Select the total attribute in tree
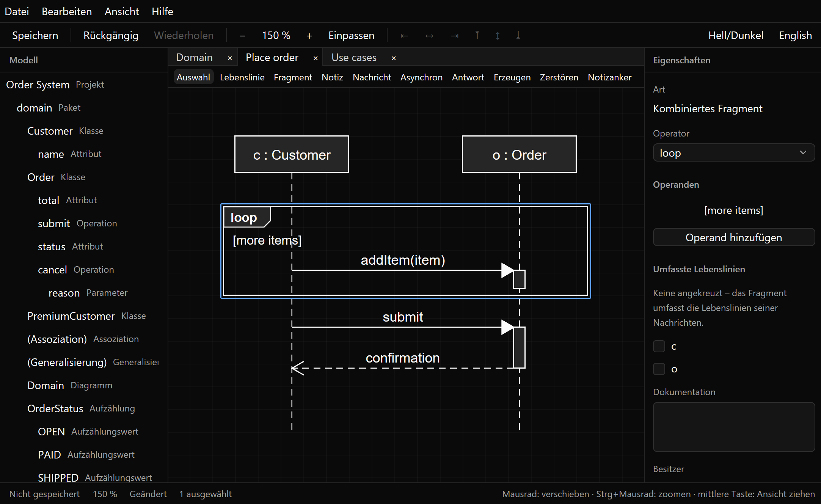The image size is (821, 504). (84, 200)
